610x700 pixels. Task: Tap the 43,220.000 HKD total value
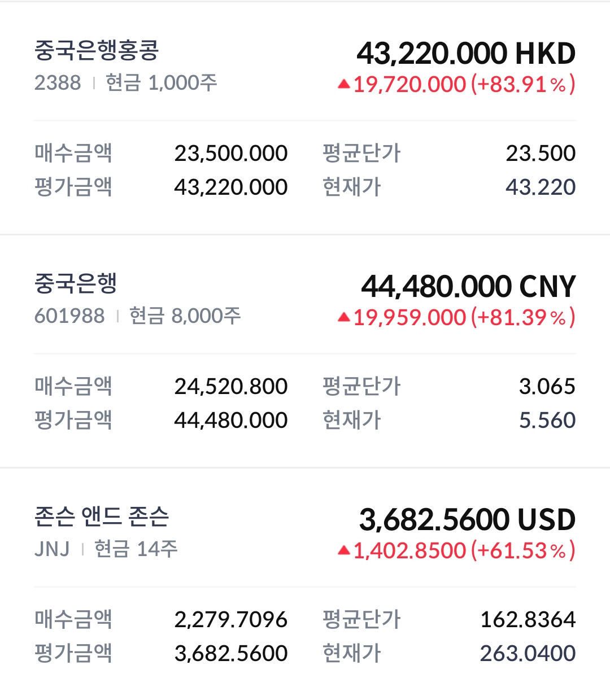pyautogui.click(x=466, y=54)
